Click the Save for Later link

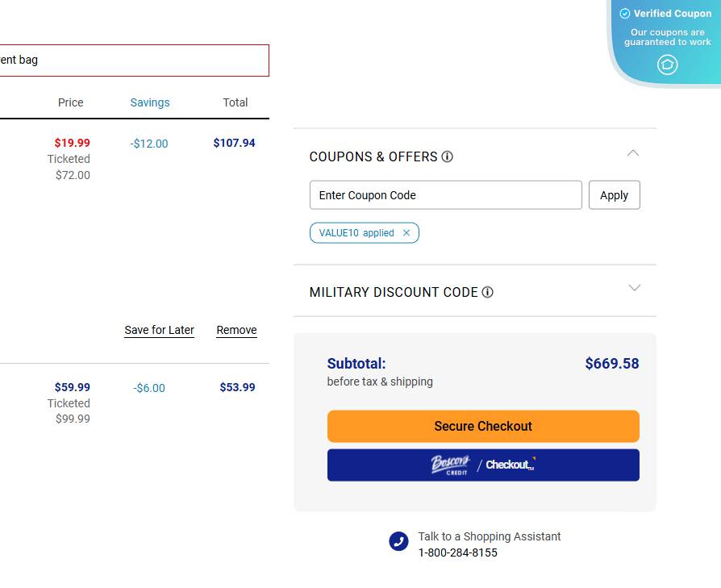[159, 330]
